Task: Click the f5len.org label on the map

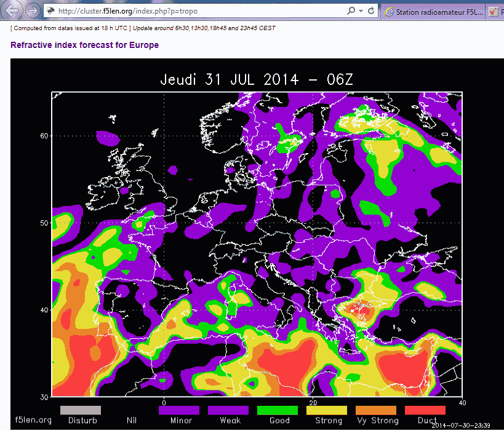Action: [x=33, y=420]
